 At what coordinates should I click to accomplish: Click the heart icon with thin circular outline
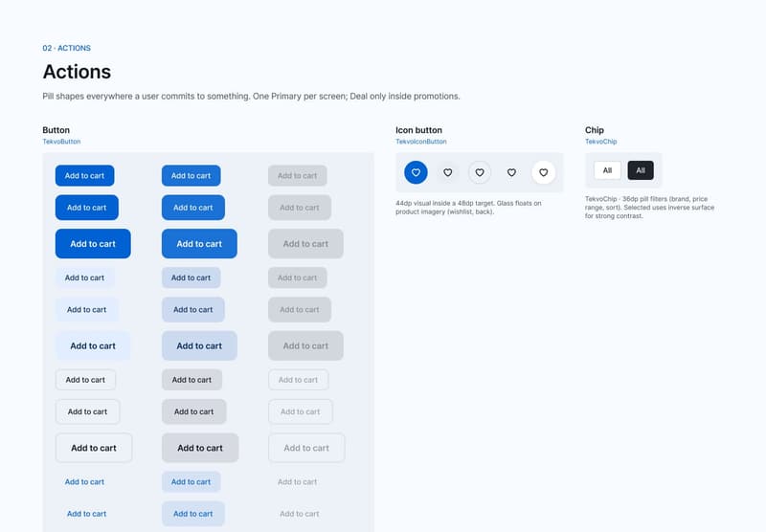(x=480, y=172)
